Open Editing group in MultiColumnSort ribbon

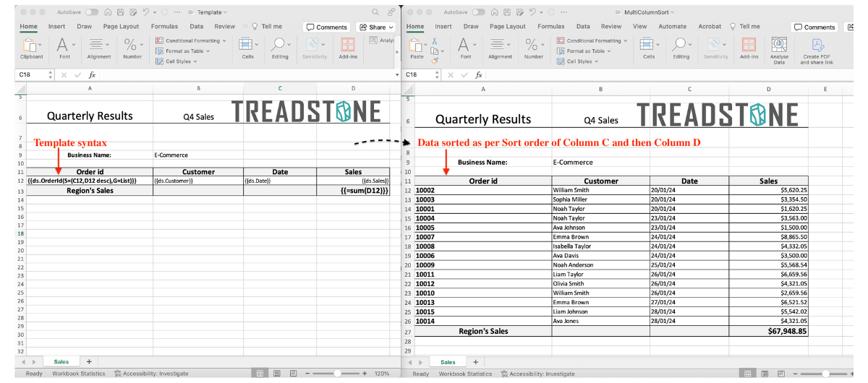[681, 48]
